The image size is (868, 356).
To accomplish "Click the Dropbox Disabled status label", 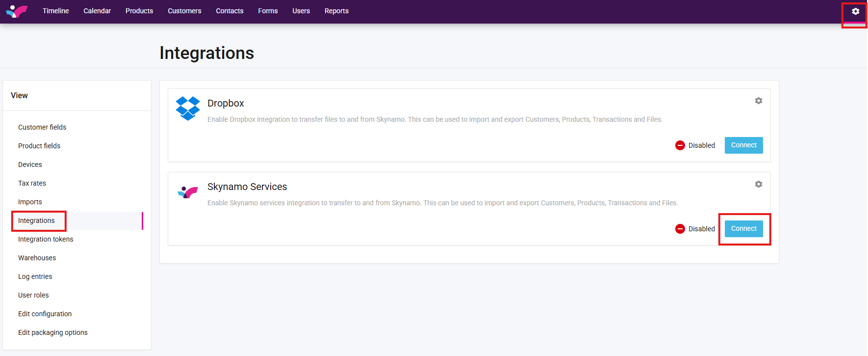I will [702, 145].
